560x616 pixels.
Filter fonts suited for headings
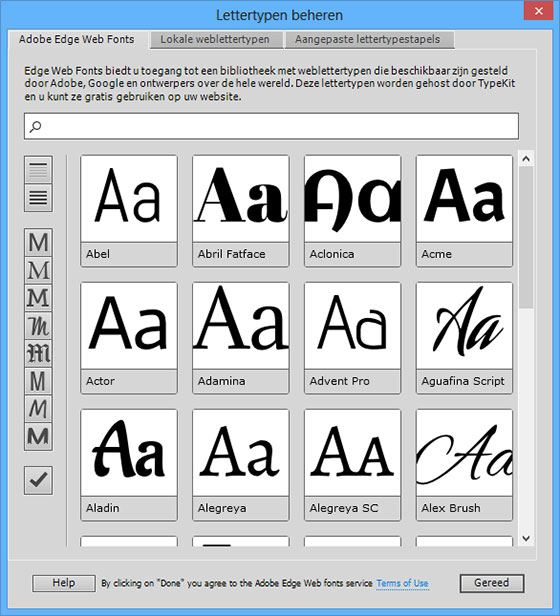(38, 170)
